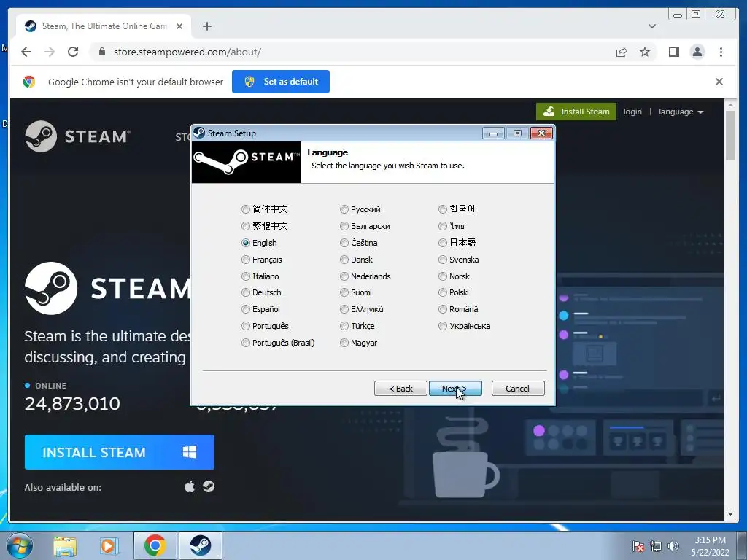The height and width of the screenshot is (560, 747).
Task: Select the Magyar radio button
Action: [x=344, y=343]
